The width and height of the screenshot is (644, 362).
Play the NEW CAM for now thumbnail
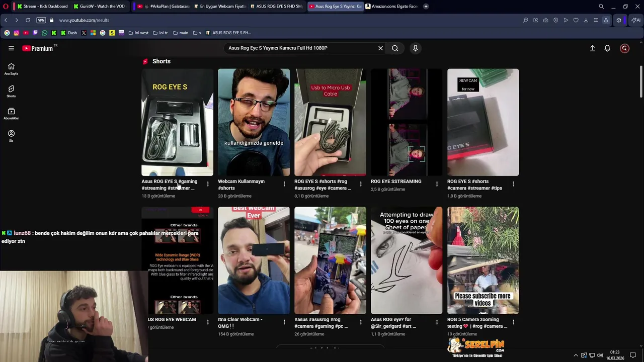pos(483,122)
